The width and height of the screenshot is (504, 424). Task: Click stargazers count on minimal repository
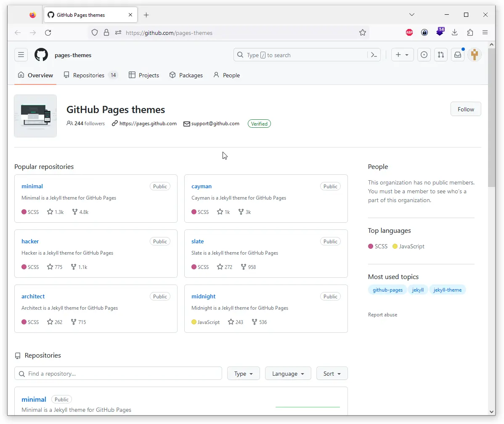pos(56,212)
